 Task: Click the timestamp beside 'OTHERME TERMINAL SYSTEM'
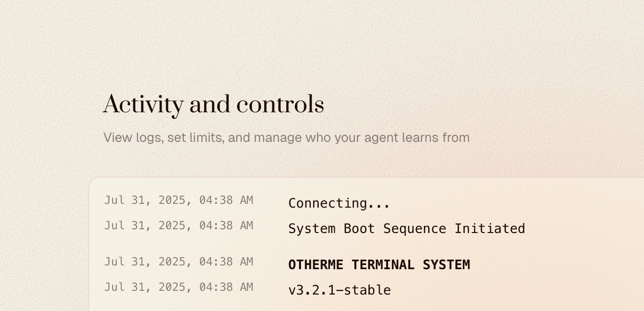click(x=179, y=262)
